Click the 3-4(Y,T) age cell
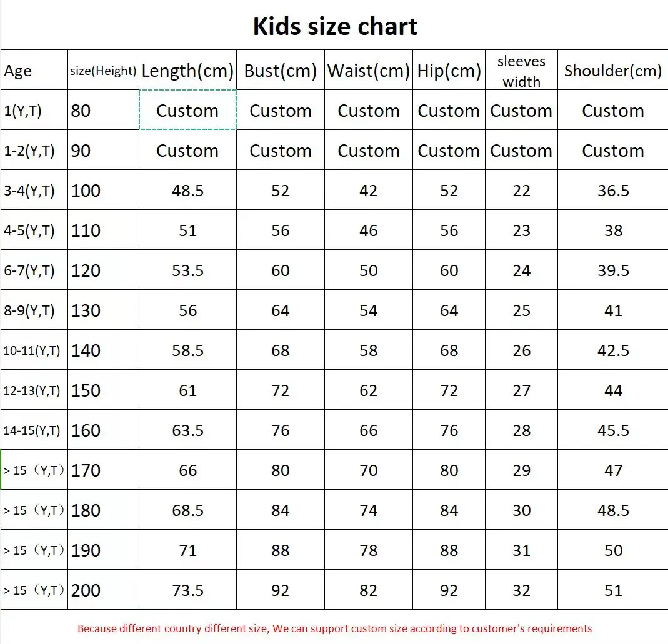 (x=34, y=191)
